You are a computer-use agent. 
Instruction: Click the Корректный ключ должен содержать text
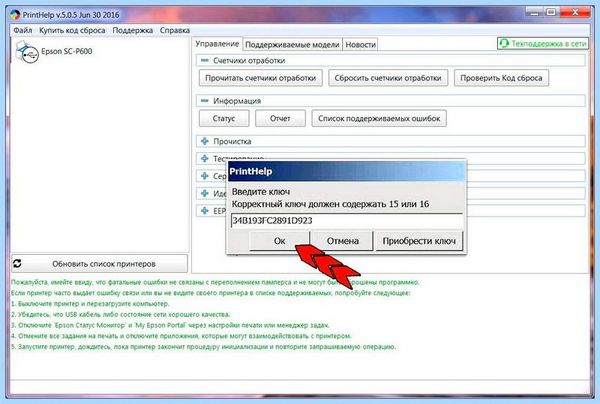click(331, 204)
